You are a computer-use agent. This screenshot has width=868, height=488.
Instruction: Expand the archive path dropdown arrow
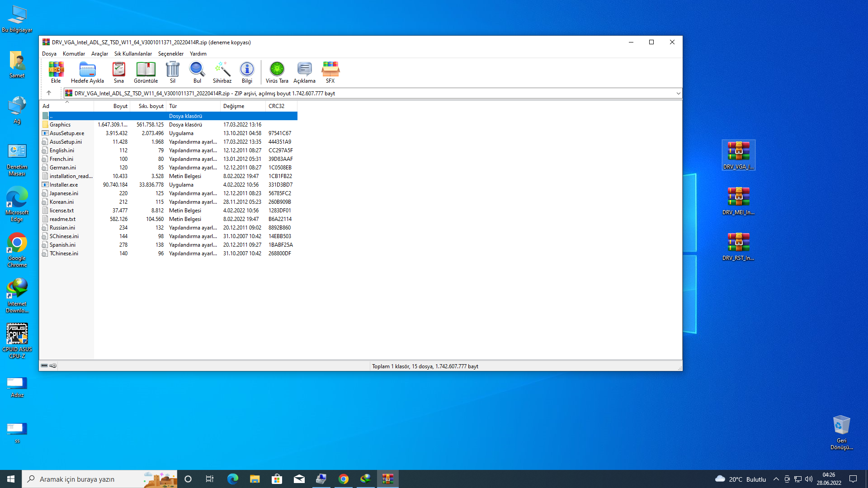pyautogui.click(x=678, y=94)
